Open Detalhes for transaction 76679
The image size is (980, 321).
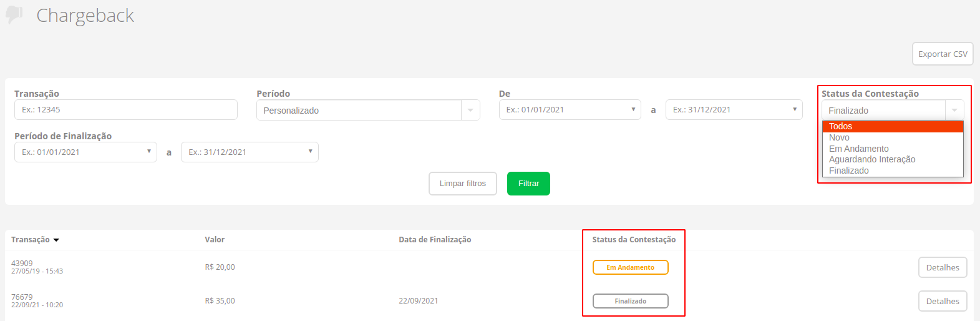[943, 301]
